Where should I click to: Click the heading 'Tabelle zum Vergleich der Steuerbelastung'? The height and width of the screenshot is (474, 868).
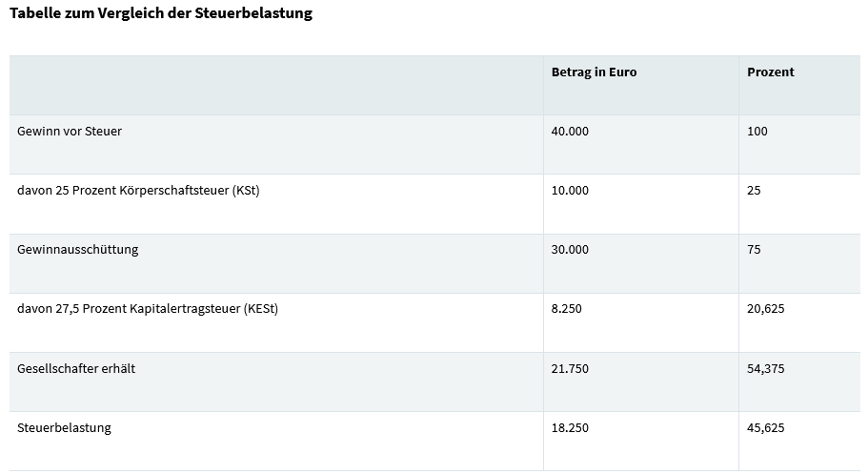click(160, 14)
